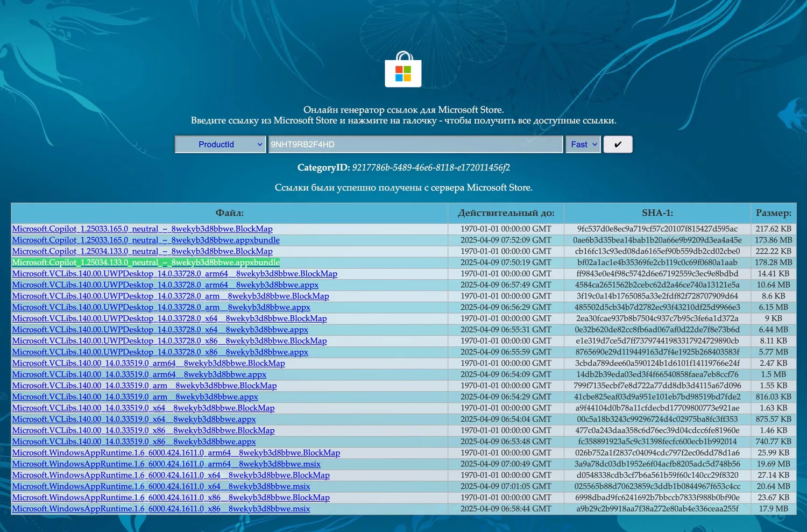Click SHA-1 hash starting with 9fc537d0e8ec
The image size is (807, 532).
click(657, 229)
